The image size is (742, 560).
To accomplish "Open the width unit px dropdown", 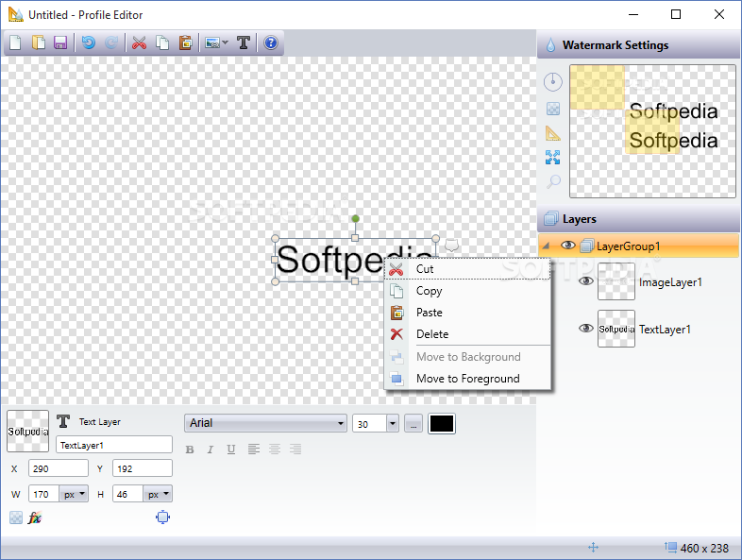I will [x=74, y=494].
